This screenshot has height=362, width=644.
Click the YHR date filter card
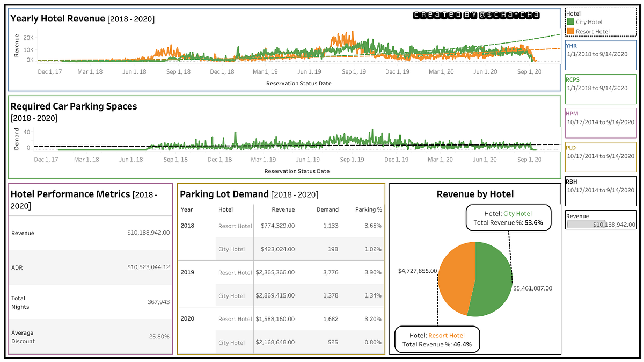[600, 55]
